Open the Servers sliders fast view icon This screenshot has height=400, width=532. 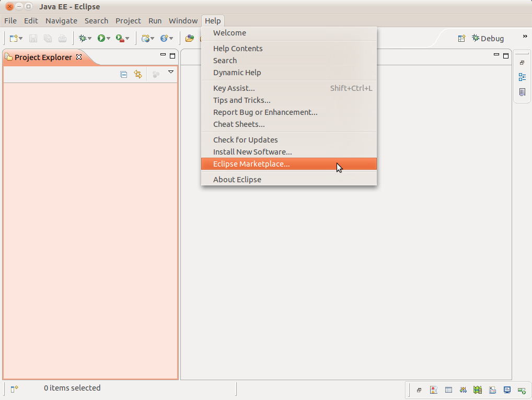[463, 390]
